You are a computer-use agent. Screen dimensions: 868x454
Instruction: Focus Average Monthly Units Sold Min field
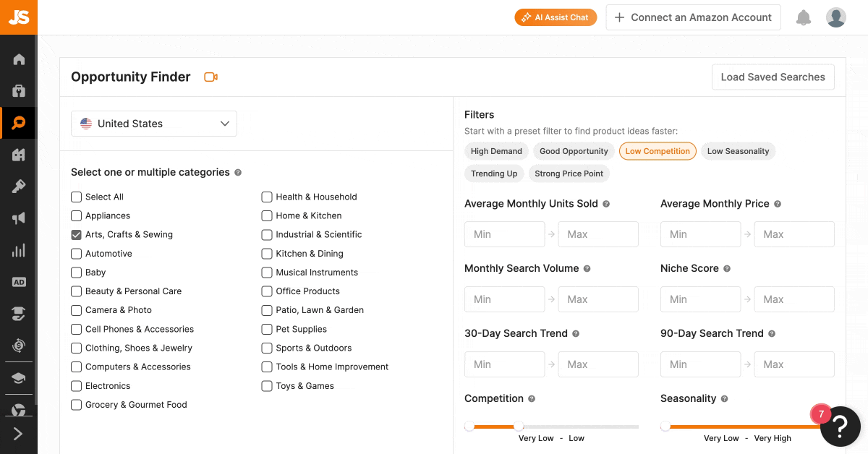tap(504, 234)
